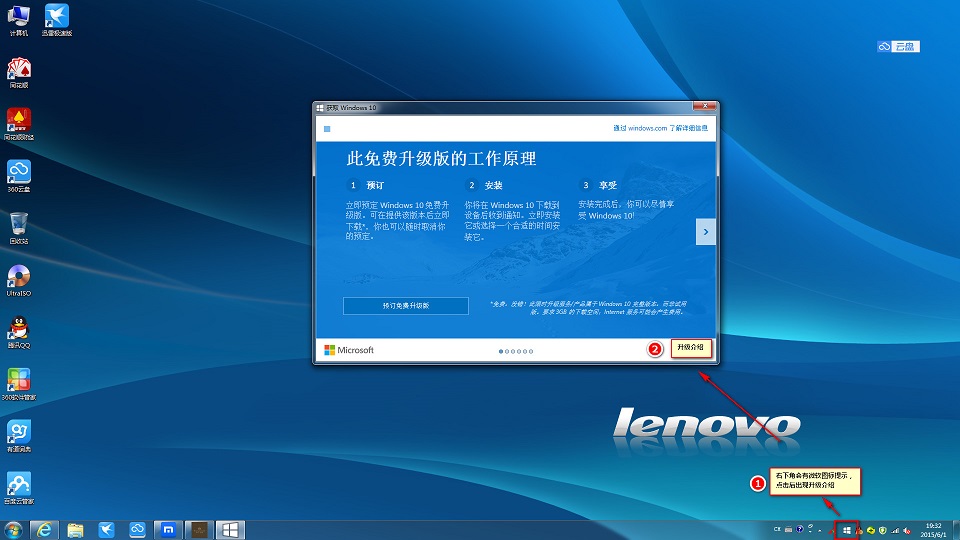Open Windows Explorer folder on taskbar
Screen dimensions: 960x540
click(x=75, y=530)
